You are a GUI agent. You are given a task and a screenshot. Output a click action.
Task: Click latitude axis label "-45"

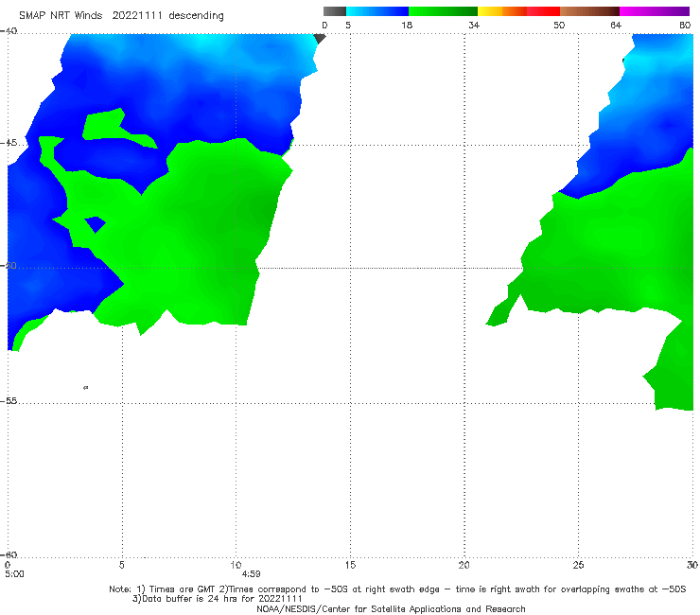coord(9,144)
